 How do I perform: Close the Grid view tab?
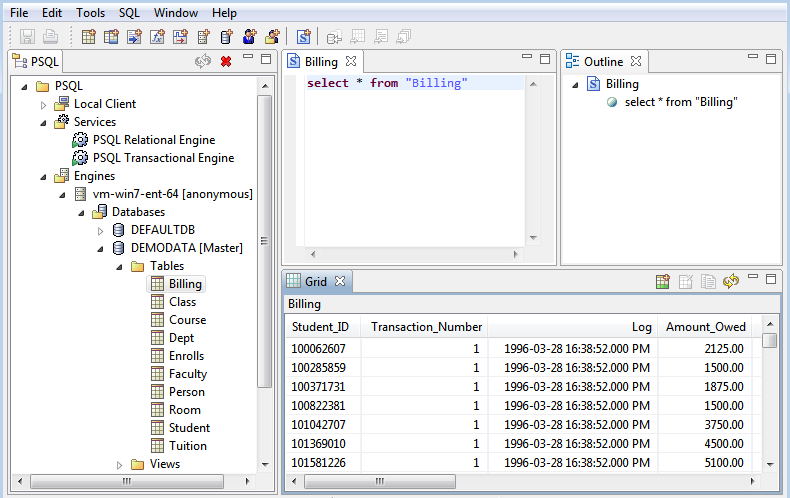click(x=340, y=281)
